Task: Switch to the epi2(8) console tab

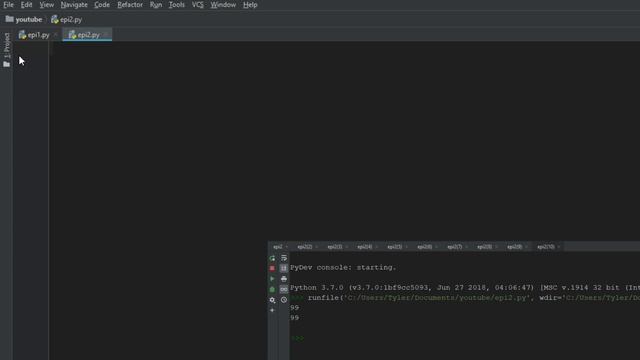Action: [484, 247]
